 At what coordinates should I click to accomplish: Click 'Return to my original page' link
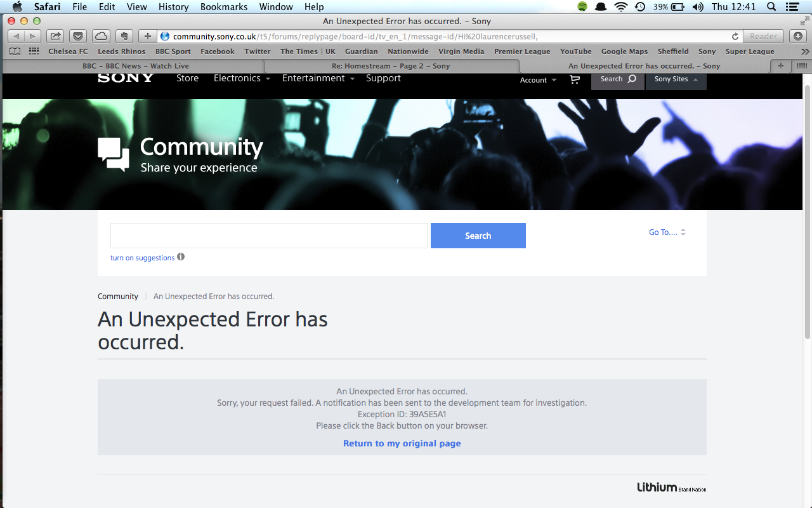[x=402, y=443]
